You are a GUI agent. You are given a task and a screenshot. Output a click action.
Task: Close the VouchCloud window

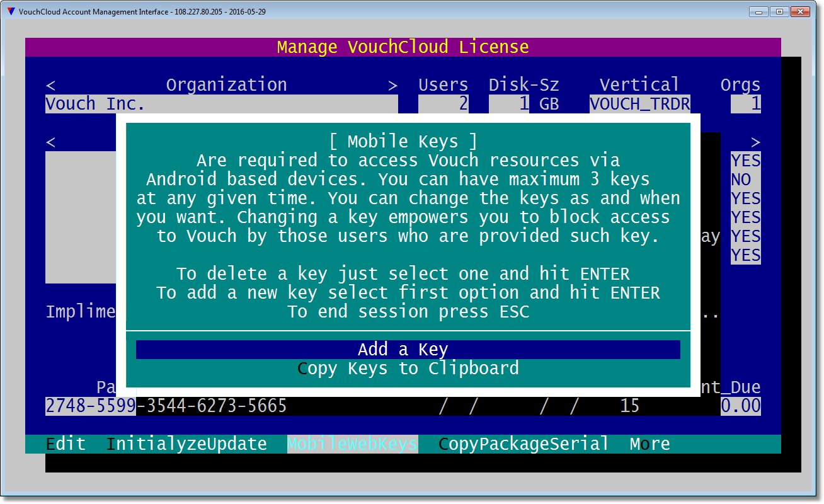(800, 11)
